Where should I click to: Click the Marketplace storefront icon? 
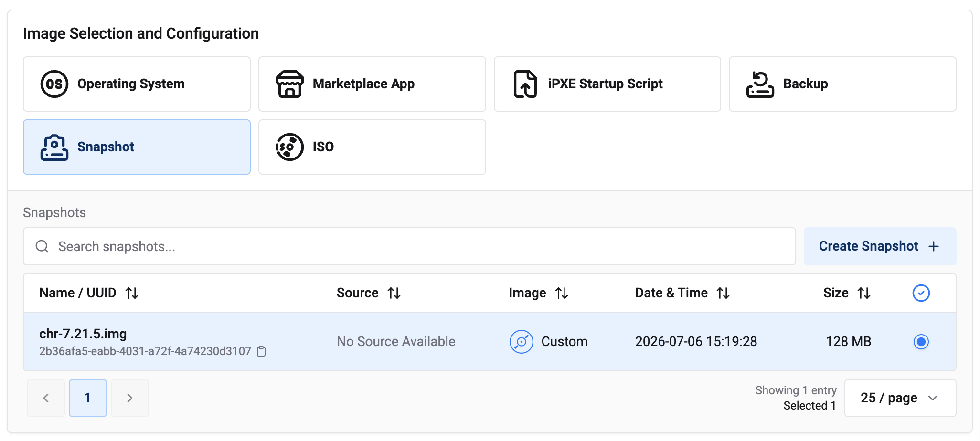point(289,84)
